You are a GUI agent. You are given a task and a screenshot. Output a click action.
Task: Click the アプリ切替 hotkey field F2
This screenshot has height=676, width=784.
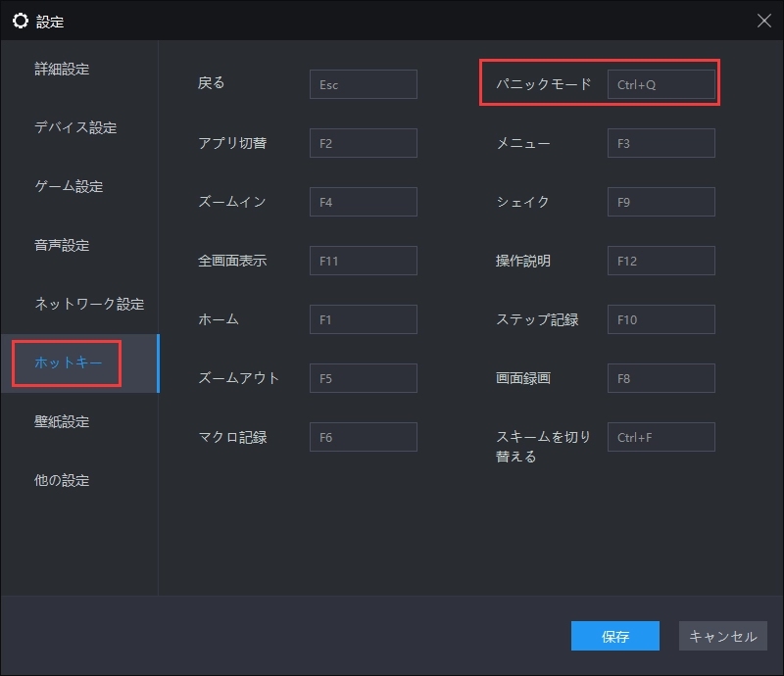(x=364, y=143)
